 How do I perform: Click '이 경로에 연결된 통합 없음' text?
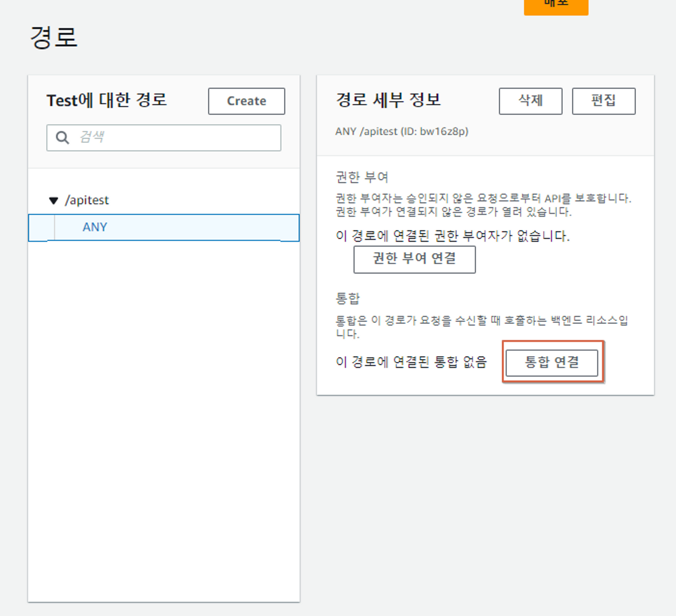[411, 362]
